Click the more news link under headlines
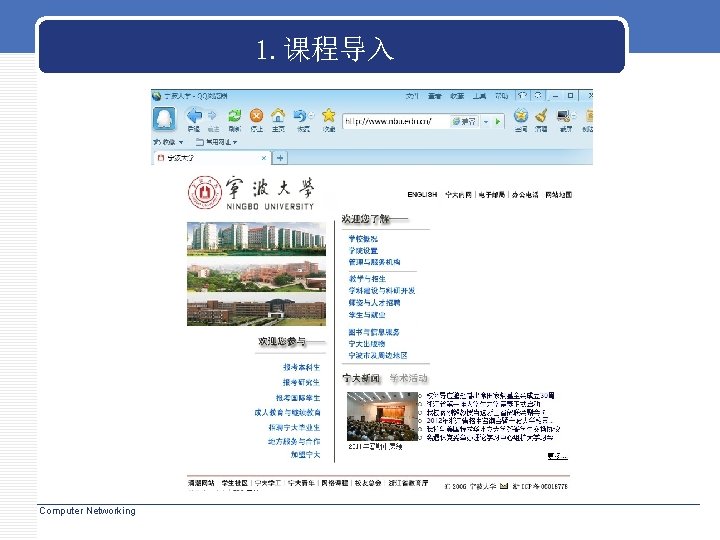This screenshot has height=540, width=720. pyautogui.click(x=557, y=456)
